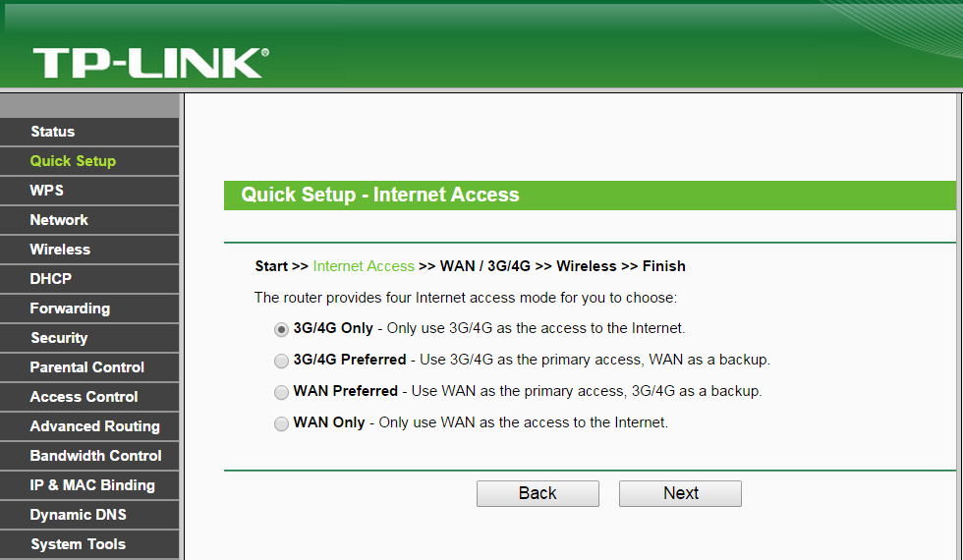Choose the 3G/4G Preferred option
Screen dimensions: 963x560
pos(282,361)
